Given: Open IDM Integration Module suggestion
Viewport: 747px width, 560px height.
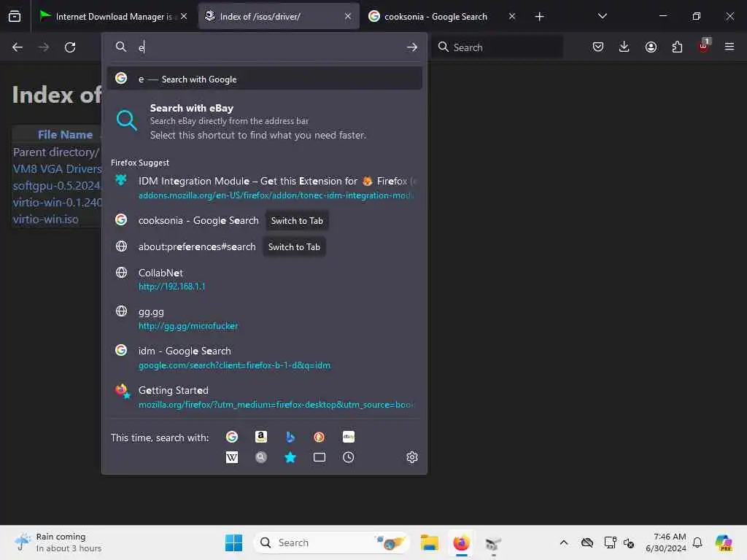Looking at the screenshot, I should (x=264, y=187).
